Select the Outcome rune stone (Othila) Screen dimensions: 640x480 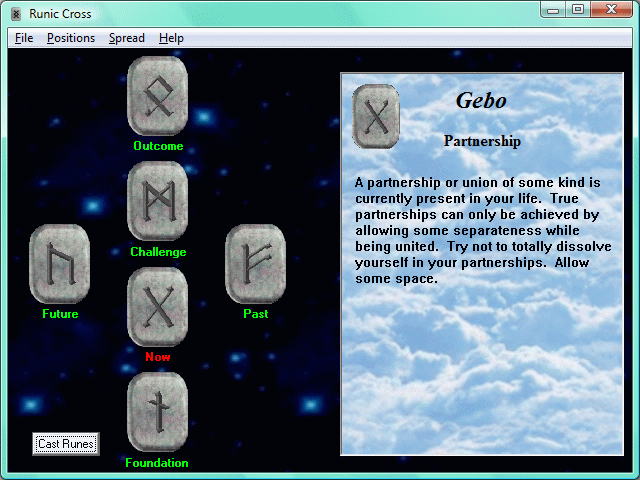(158, 96)
